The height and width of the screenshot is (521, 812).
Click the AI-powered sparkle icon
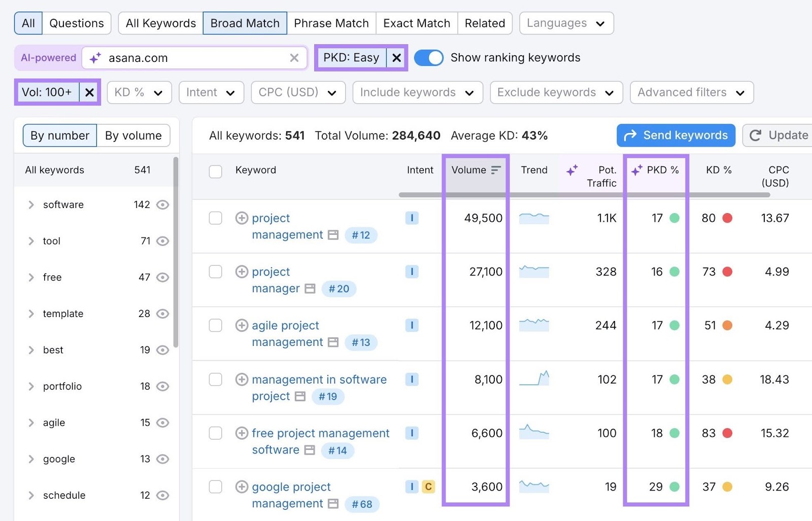click(94, 58)
